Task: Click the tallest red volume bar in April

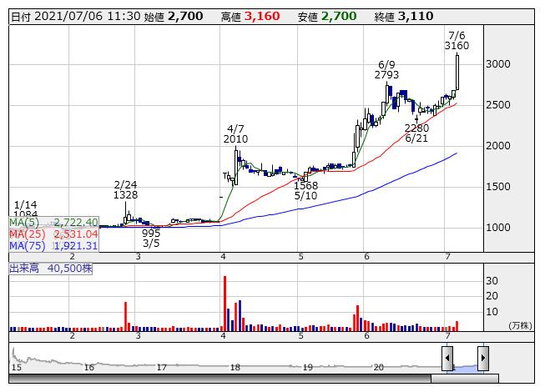Action: coord(225,303)
